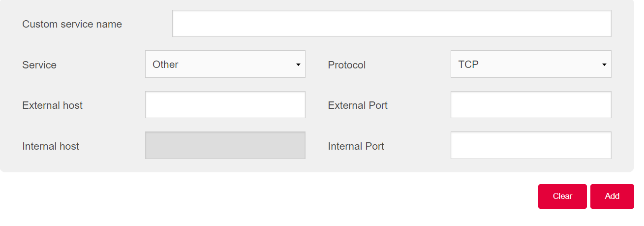Focus the External host input box
Screen dimensions: 644x226
pos(225,105)
